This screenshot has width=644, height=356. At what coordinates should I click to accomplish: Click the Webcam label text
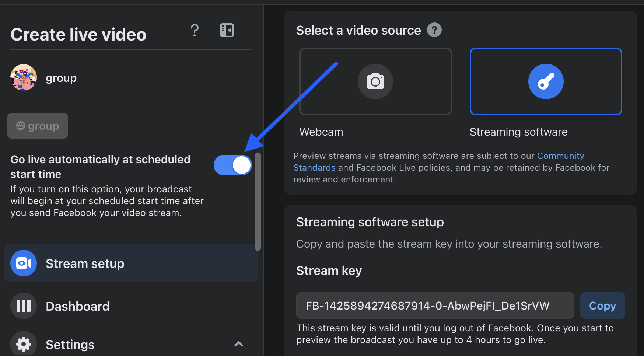pos(321,132)
